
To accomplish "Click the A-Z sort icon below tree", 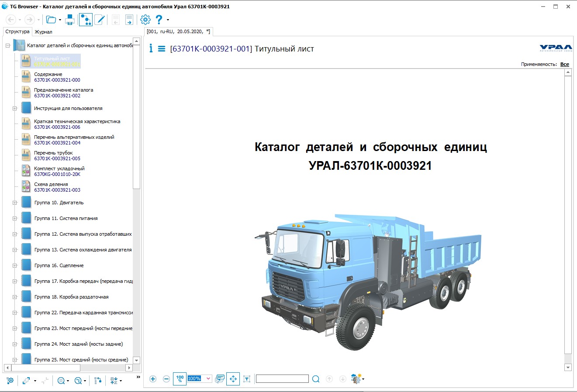I will tap(114, 381).
